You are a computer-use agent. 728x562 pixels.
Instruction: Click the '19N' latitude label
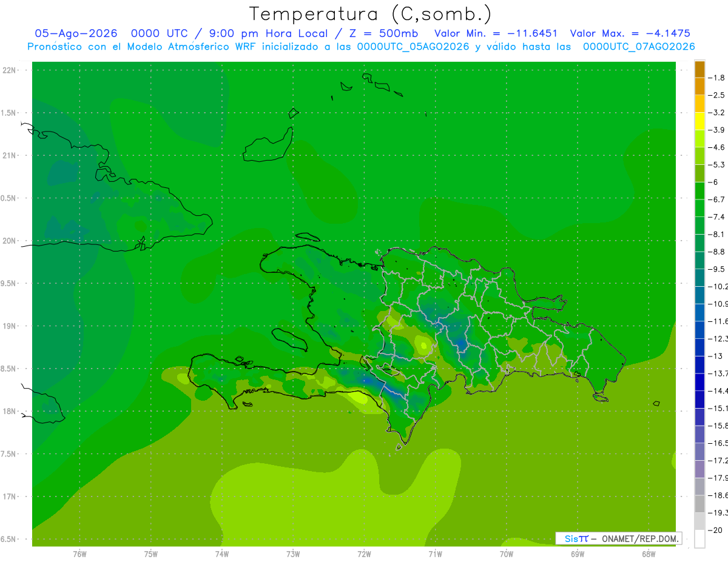(x=10, y=326)
